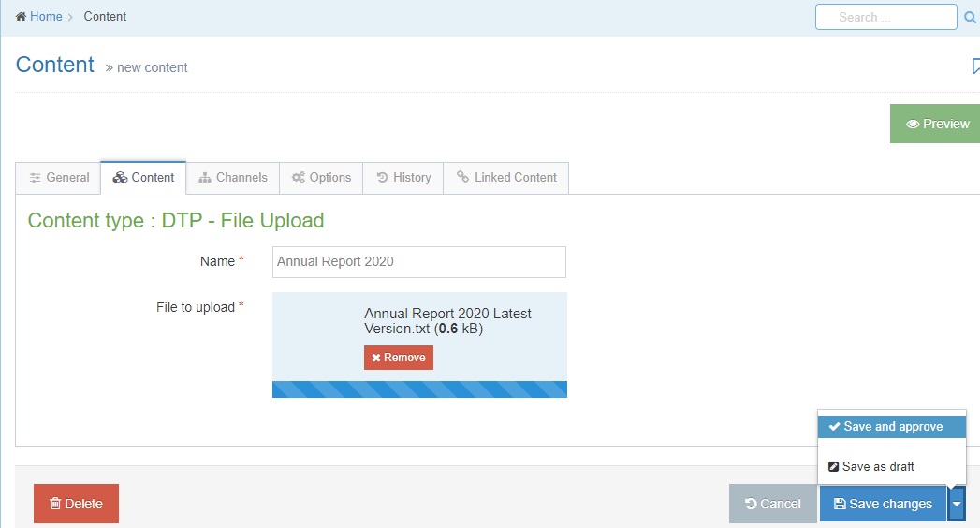
Task: Select Save and approve option
Action: (x=891, y=427)
